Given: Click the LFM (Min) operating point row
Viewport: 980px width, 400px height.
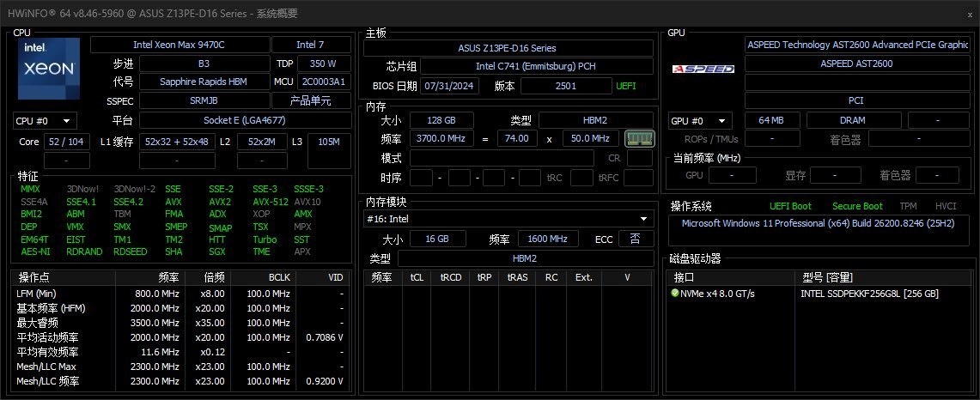Looking at the screenshot, I should click(180, 294).
